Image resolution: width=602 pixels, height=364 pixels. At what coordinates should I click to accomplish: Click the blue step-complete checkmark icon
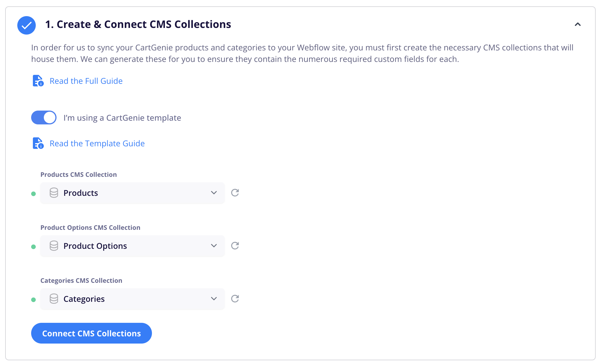27,25
